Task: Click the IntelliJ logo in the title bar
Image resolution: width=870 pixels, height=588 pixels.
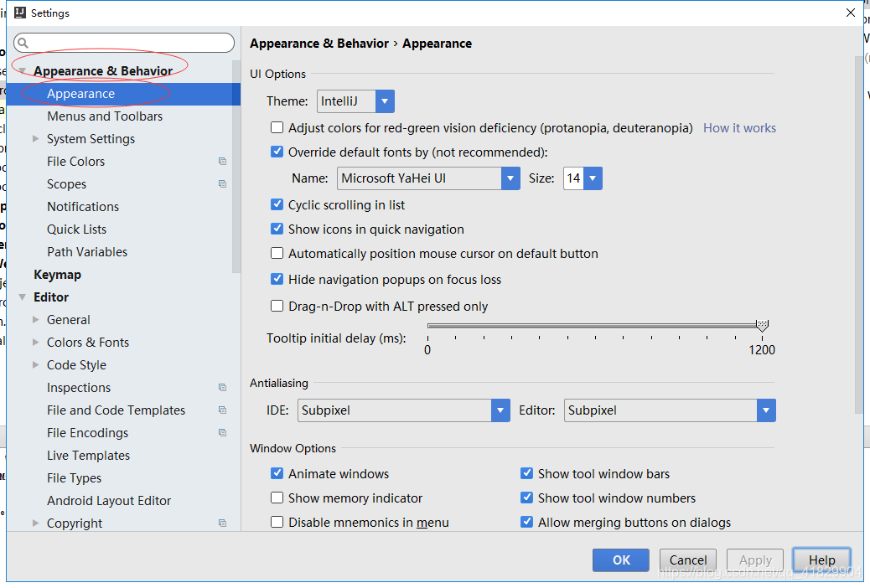Action: 20,13
